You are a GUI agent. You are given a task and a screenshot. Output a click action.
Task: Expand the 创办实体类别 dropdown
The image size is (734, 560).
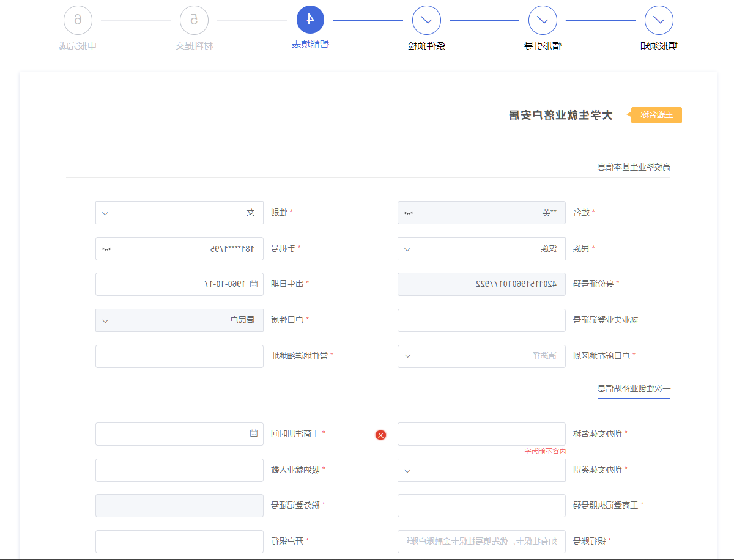(481, 470)
